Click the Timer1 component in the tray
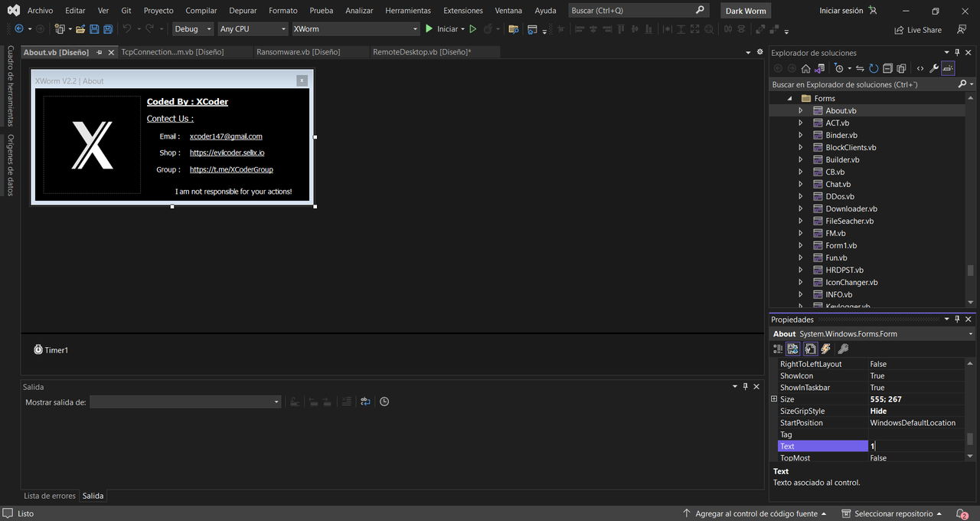The height and width of the screenshot is (521, 980). (51, 350)
